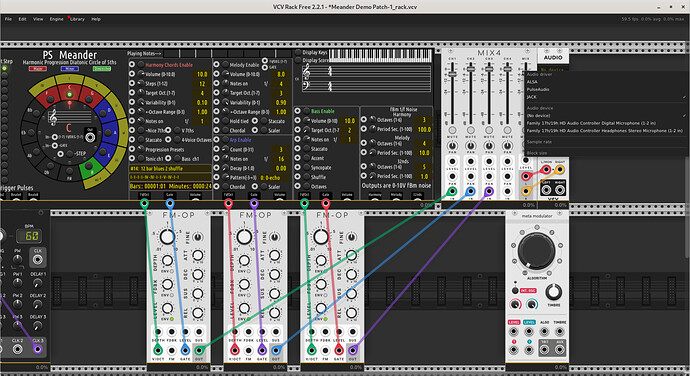Click AUDIO module LEFT output jack

click(x=546, y=190)
